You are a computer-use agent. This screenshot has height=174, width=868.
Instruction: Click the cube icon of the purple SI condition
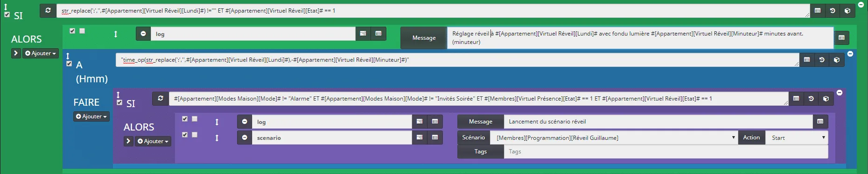[x=826, y=98]
